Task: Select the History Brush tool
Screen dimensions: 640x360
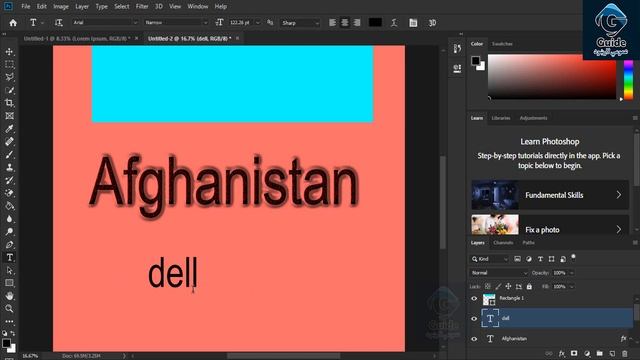Action: [9, 180]
